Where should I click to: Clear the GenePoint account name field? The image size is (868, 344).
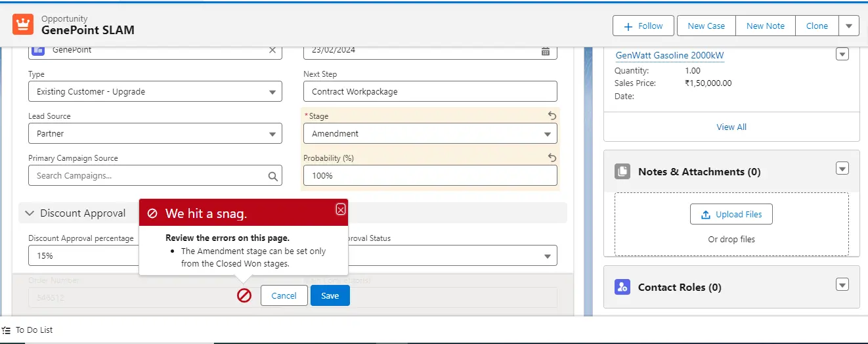(272, 50)
